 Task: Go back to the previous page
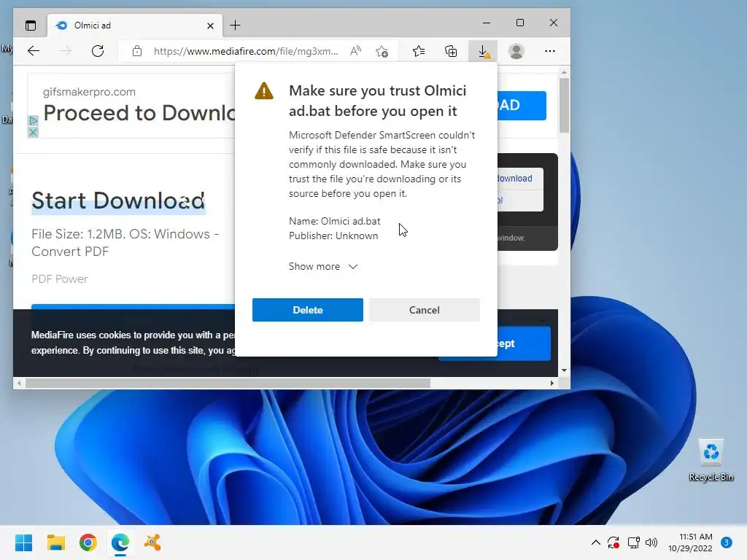[x=34, y=51]
